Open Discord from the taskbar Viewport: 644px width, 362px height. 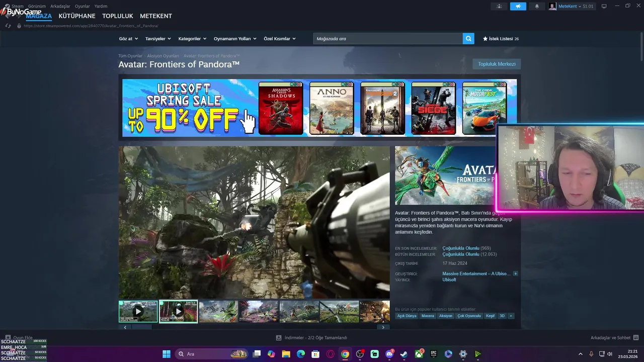tap(389, 354)
